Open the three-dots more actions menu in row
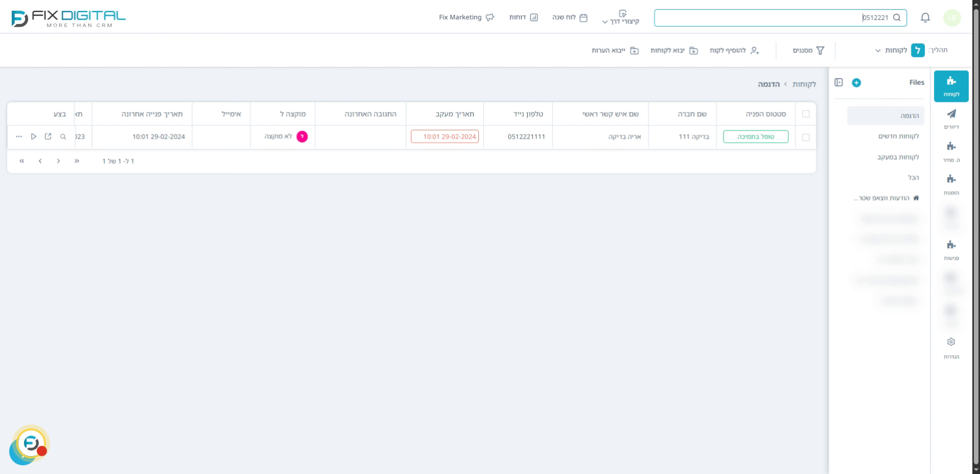Screen dimensions: 980x474 19,137
